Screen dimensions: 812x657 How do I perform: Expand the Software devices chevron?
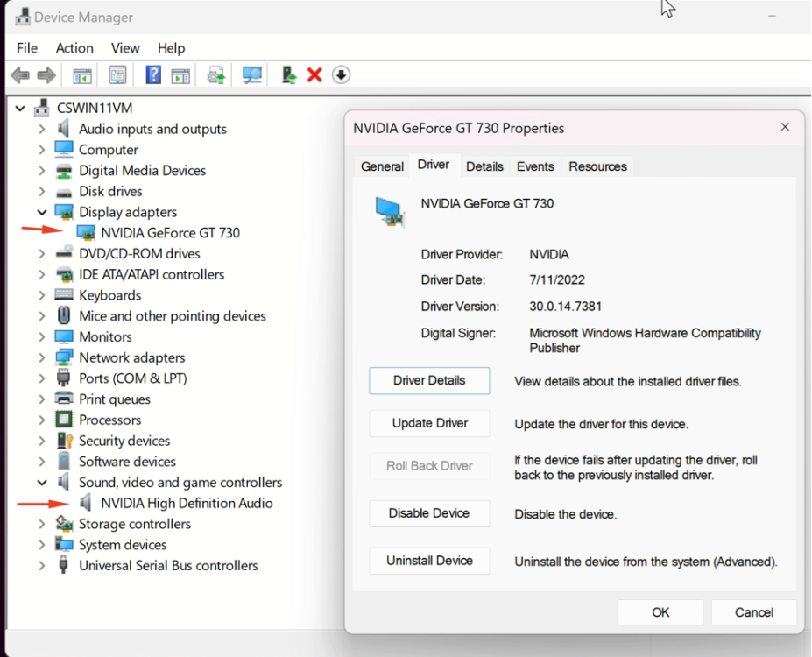[42, 462]
